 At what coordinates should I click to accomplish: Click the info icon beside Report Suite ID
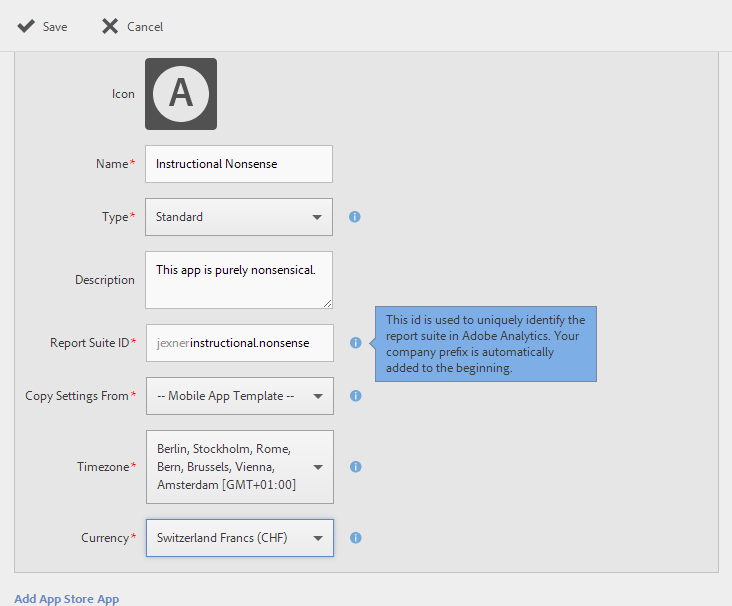(355, 343)
